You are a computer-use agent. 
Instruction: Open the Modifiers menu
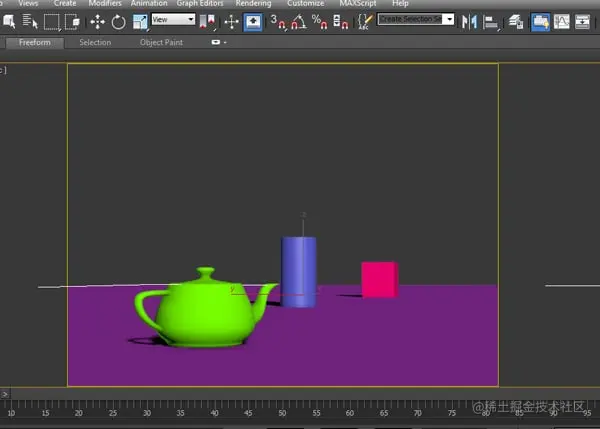coord(105,3)
